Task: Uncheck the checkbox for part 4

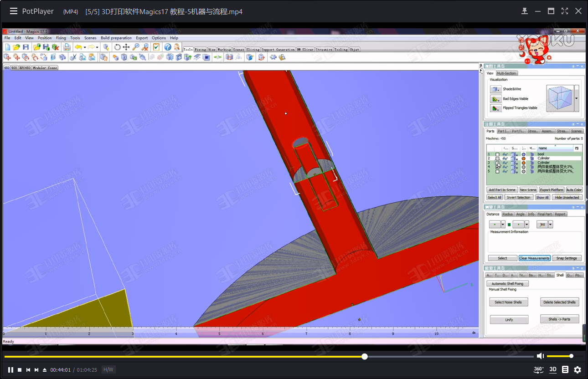Action: [x=497, y=167]
